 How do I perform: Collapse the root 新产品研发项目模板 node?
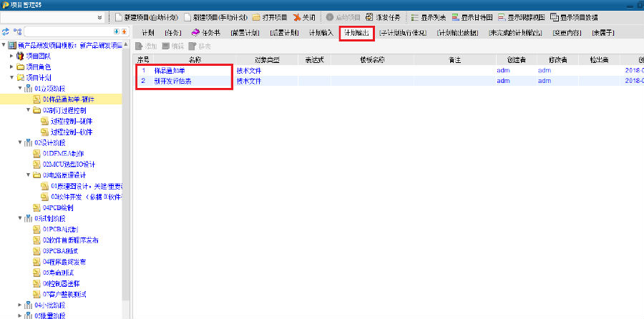4,45
